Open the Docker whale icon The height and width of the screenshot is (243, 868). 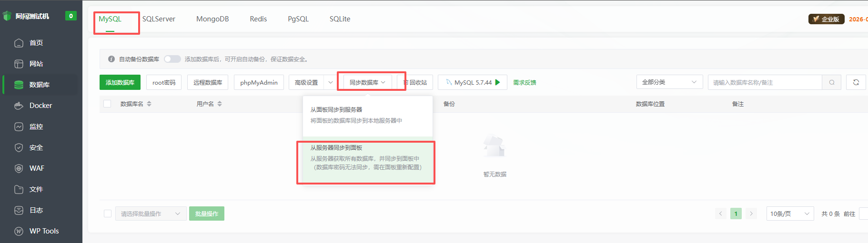pyautogui.click(x=19, y=106)
